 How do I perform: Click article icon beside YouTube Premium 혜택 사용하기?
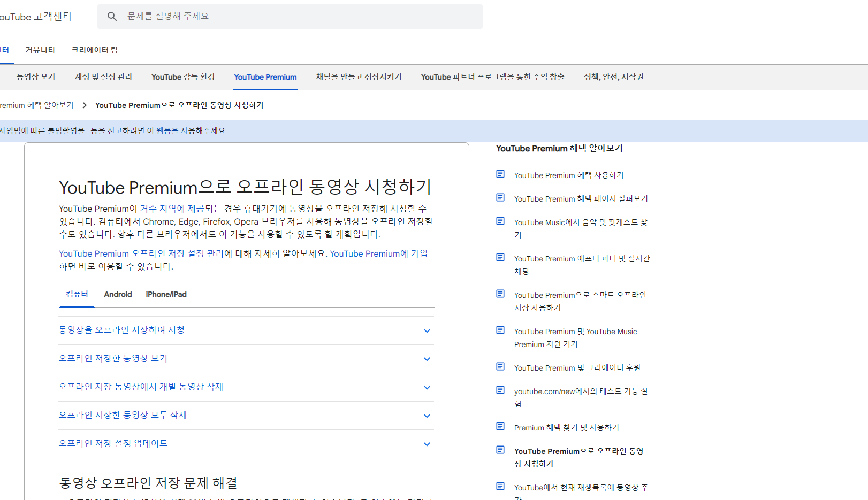[x=500, y=174]
